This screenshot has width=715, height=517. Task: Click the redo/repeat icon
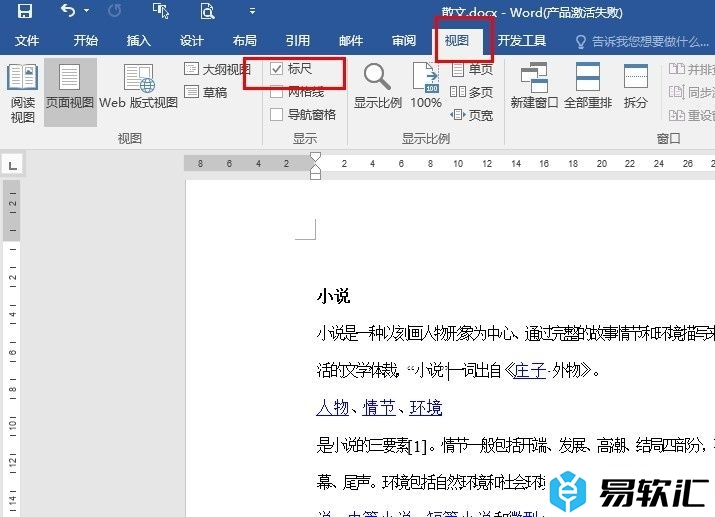[114, 10]
